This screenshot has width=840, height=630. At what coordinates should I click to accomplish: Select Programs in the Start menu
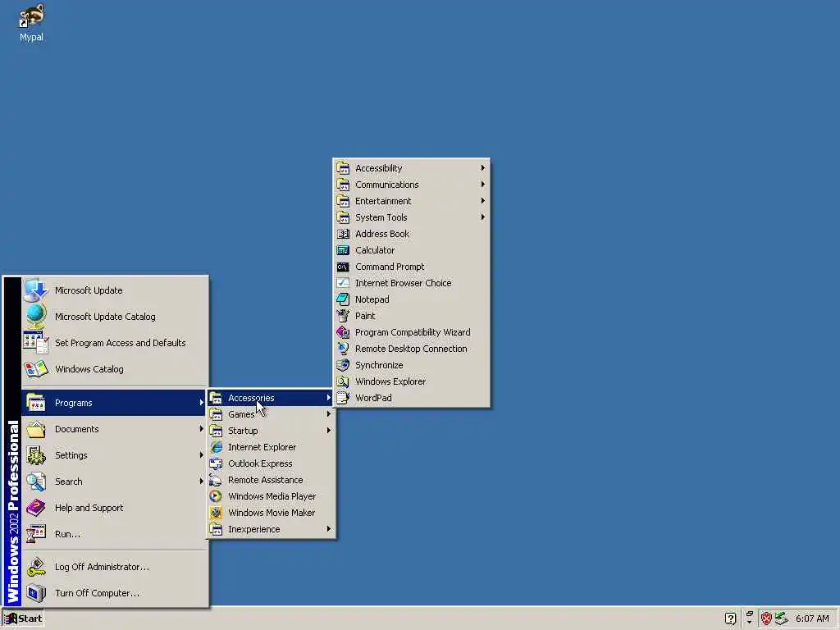click(114, 403)
